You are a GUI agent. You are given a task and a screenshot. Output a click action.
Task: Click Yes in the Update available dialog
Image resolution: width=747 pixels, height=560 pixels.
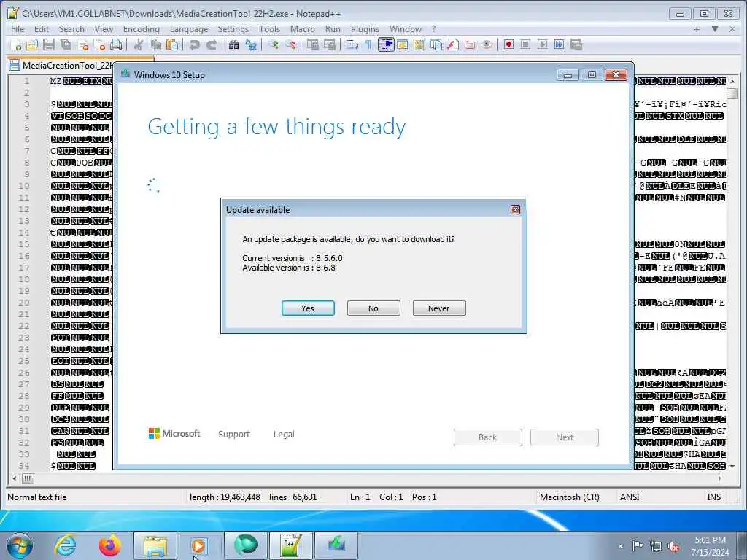pyautogui.click(x=308, y=308)
